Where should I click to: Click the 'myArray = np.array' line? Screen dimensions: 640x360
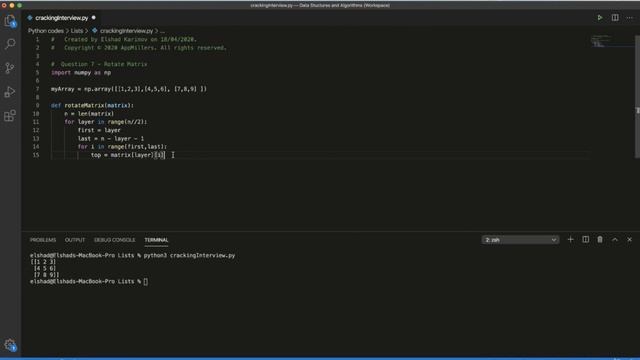click(129, 89)
